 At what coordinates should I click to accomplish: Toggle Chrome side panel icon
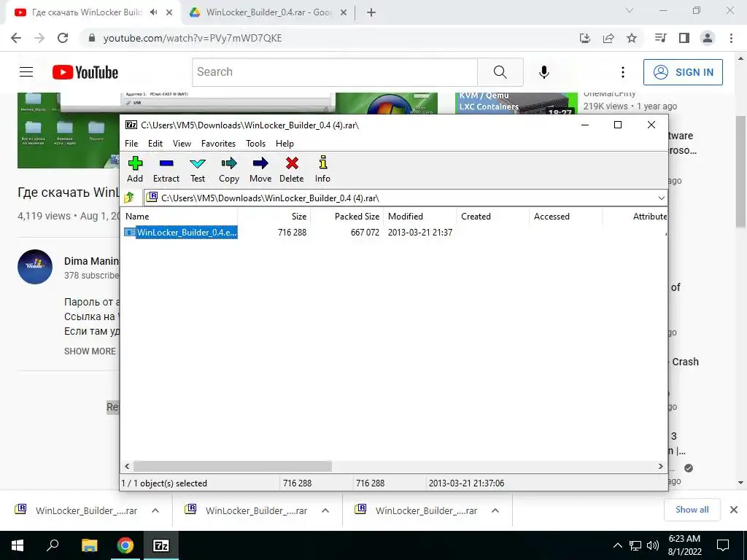pos(684,38)
